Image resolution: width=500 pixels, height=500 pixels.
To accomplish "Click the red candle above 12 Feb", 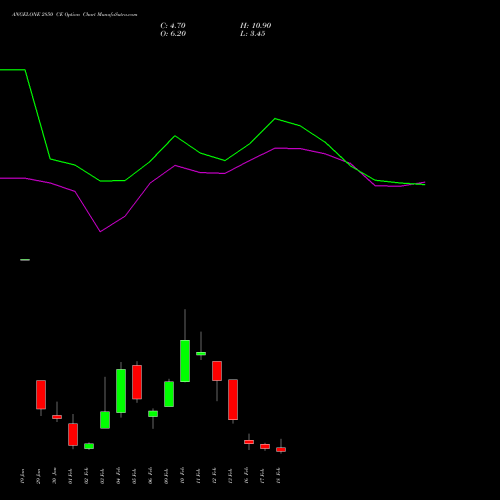I will [217, 371].
